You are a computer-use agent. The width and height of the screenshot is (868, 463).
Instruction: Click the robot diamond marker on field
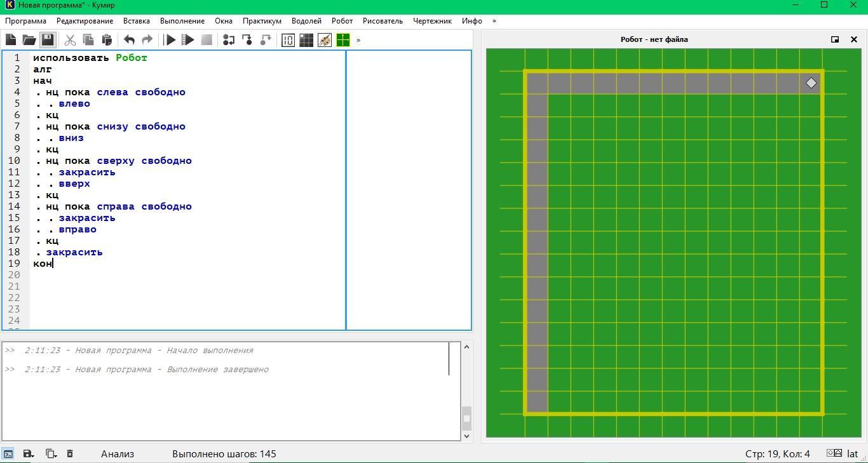coord(811,83)
